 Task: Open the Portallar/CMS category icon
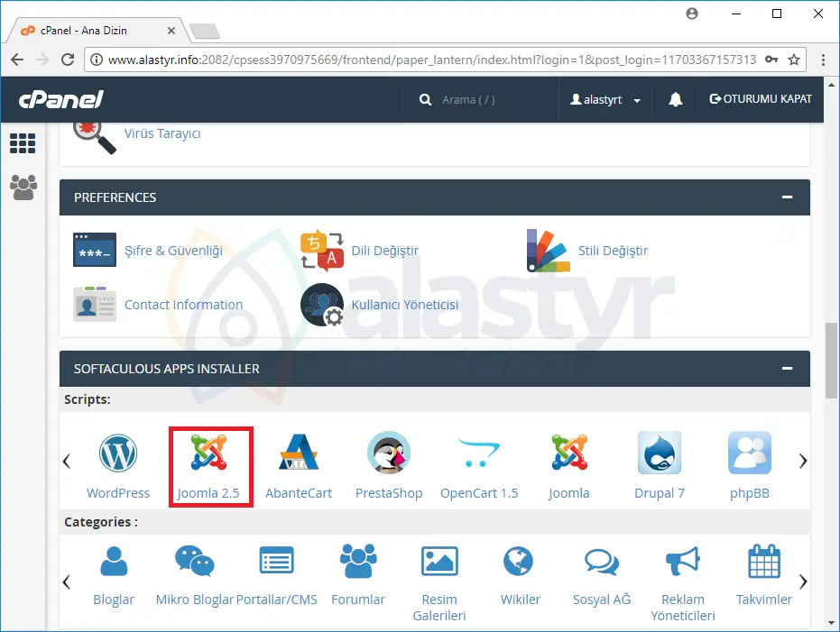pos(276,561)
